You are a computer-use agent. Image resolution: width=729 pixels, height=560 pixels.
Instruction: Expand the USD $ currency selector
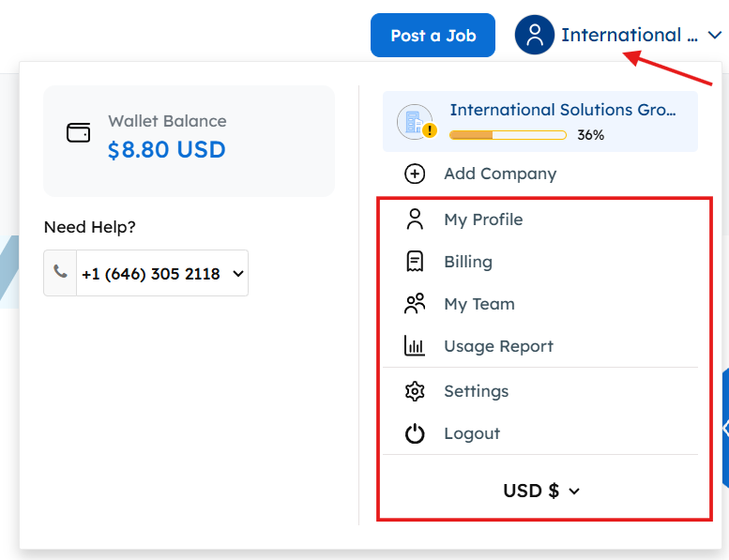[541, 491]
